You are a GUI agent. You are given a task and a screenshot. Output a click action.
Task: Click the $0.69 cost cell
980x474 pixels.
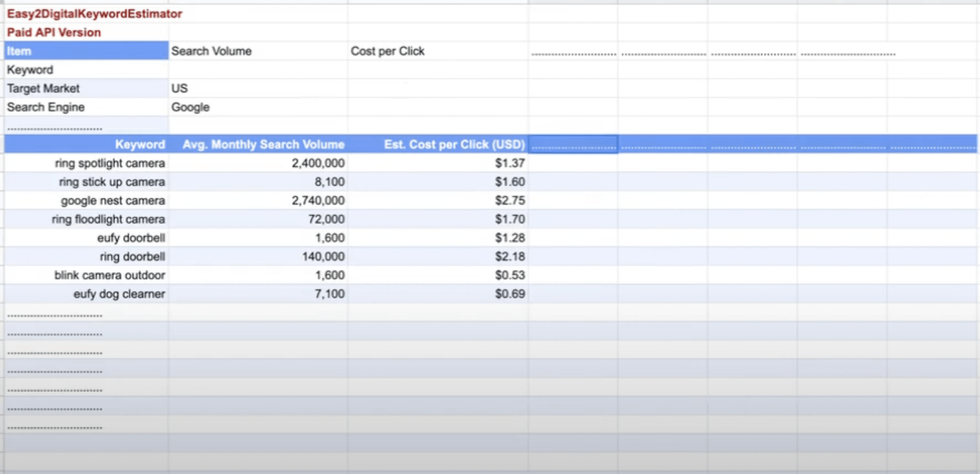point(438,294)
